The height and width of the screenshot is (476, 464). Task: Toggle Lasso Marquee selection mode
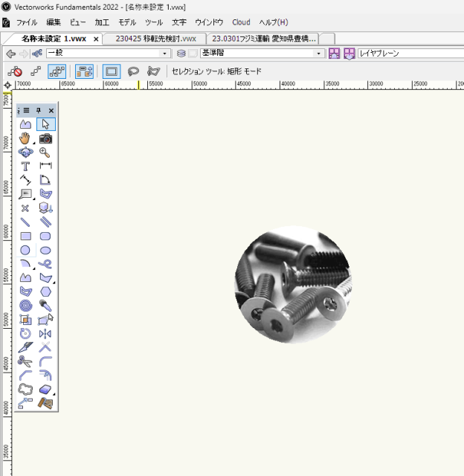pos(133,71)
